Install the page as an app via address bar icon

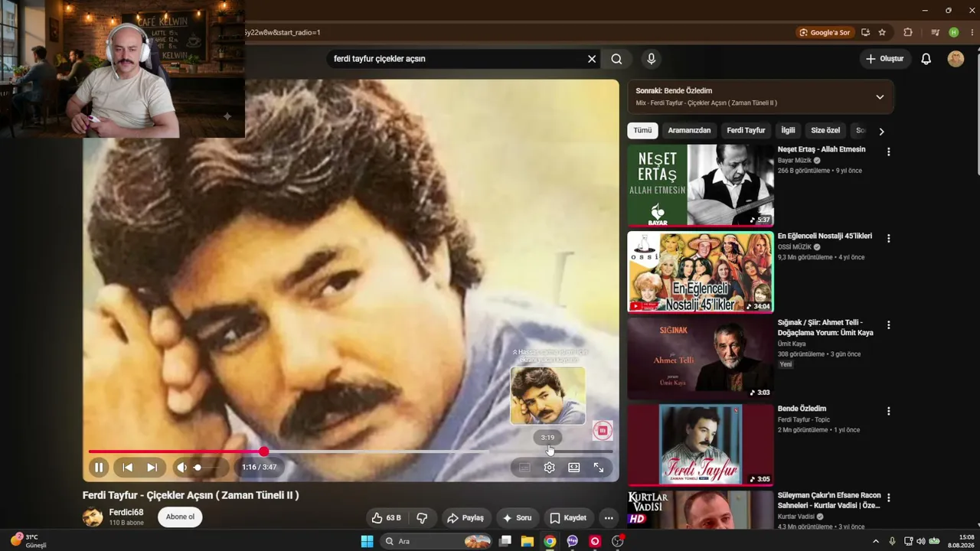pyautogui.click(x=865, y=32)
